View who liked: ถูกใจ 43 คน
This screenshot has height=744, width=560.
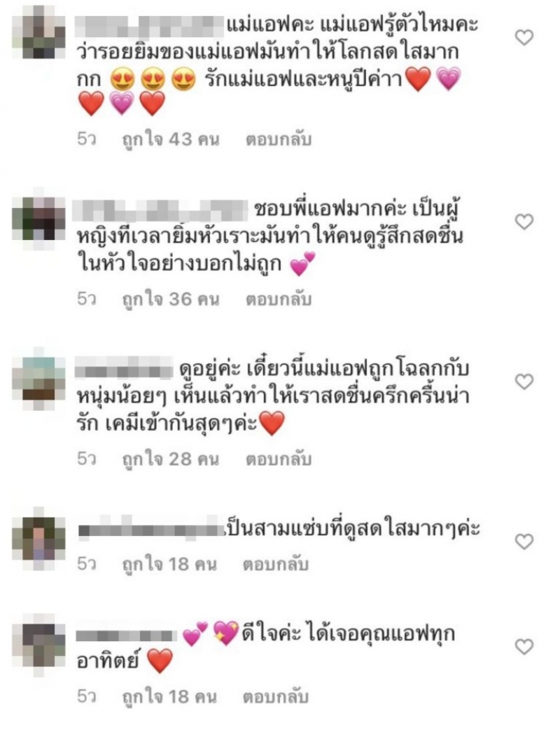171,139
